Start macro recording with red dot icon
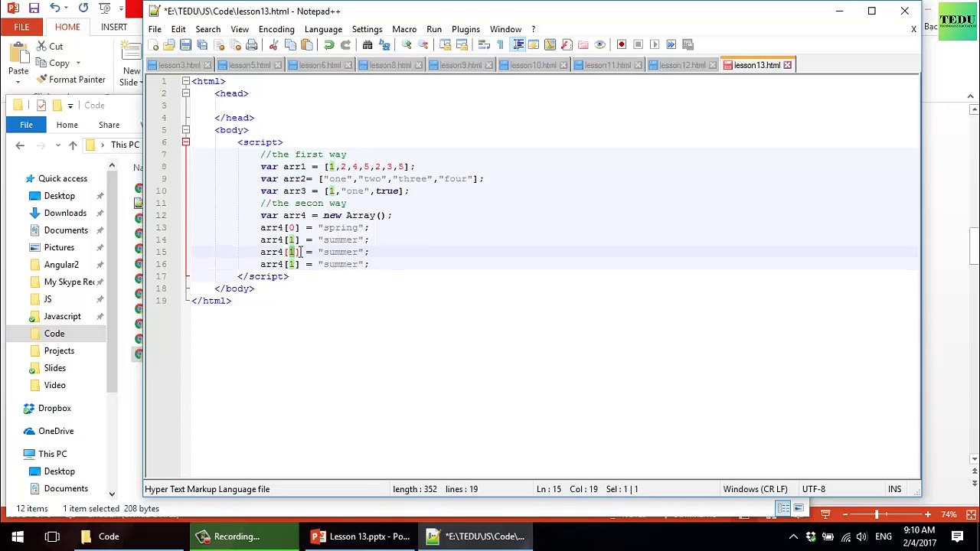The height and width of the screenshot is (551, 980). [622, 45]
